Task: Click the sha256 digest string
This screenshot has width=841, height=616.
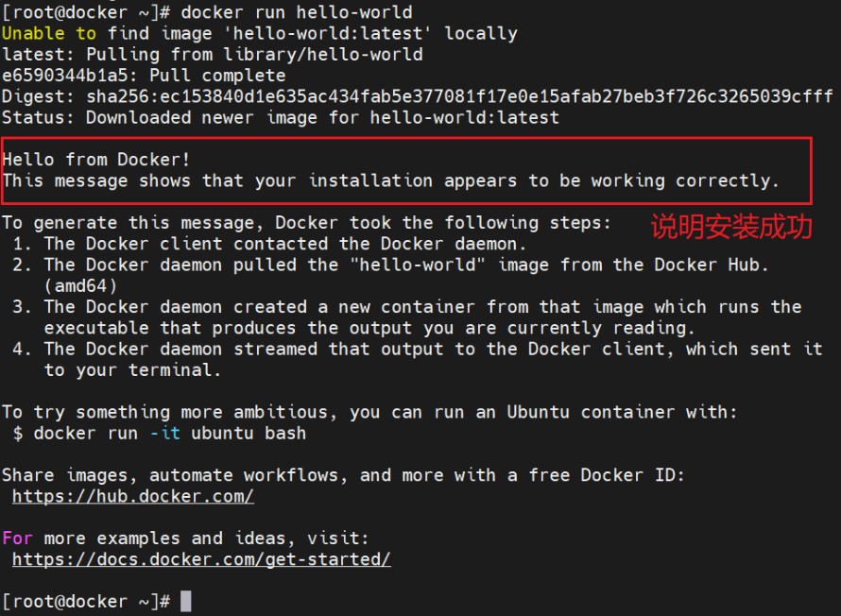Action: tap(459, 96)
